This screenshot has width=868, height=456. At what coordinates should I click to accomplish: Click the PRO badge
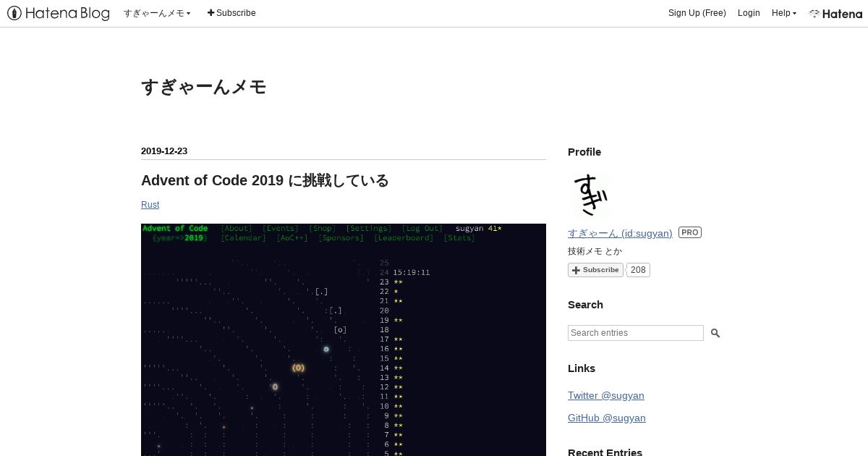(x=690, y=232)
